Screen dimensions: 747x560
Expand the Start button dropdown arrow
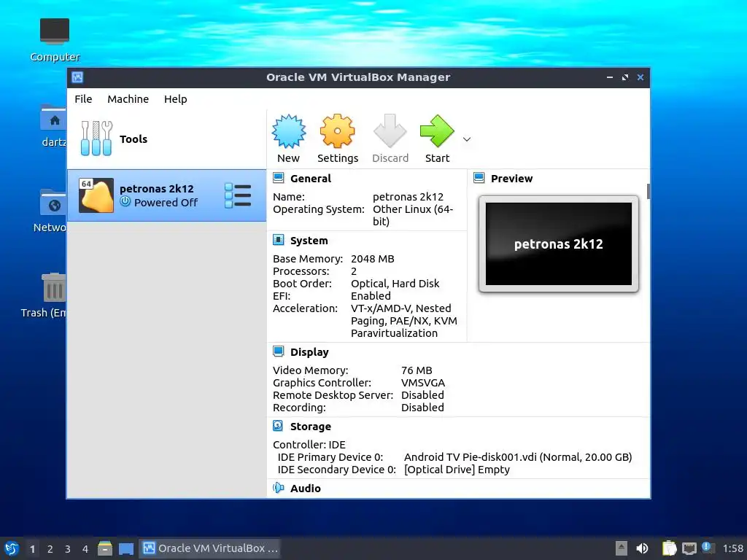point(467,139)
